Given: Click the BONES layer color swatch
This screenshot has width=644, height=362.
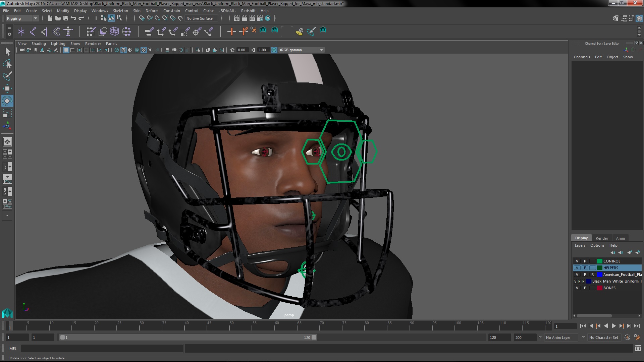Looking at the screenshot, I should [x=600, y=288].
